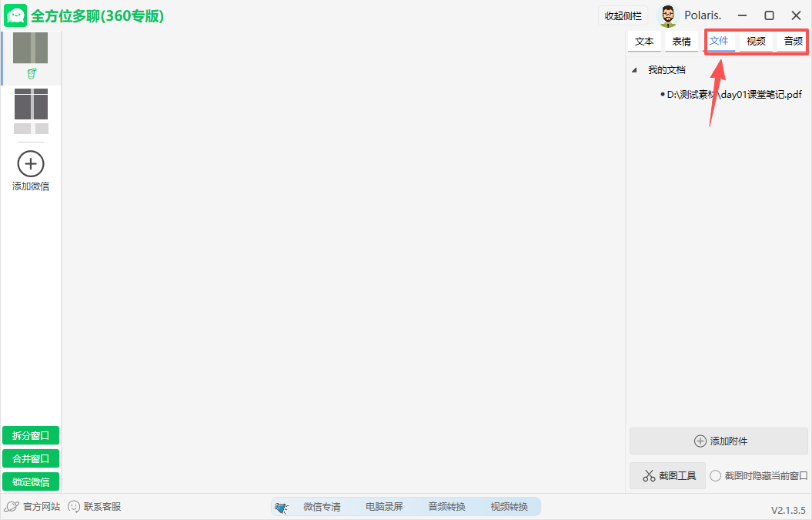Screen dimensions: 812x520
Task: Switch to the 视频 tab
Action: tap(755, 41)
